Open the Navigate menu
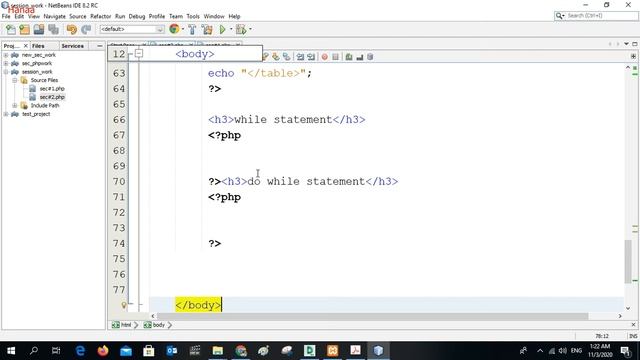This screenshot has height=360, width=640. pyautogui.click(x=54, y=16)
